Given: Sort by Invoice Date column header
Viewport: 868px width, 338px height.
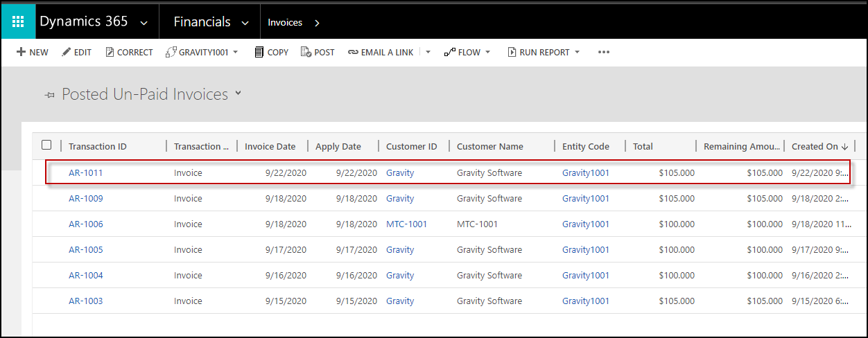Looking at the screenshot, I should coord(270,146).
